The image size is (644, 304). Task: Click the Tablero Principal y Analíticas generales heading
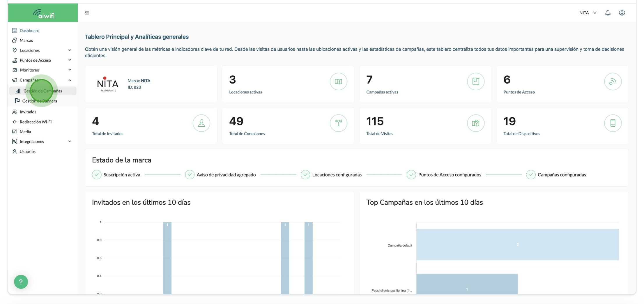point(137,37)
